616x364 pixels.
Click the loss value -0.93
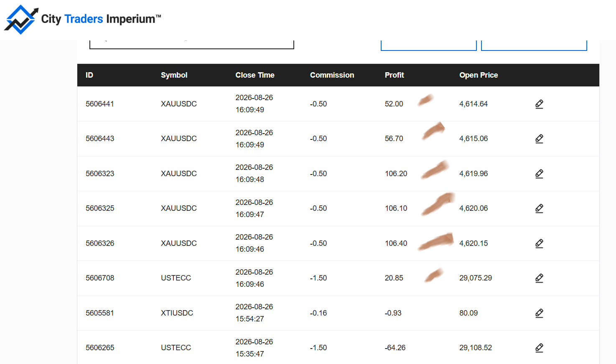tap(393, 313)
